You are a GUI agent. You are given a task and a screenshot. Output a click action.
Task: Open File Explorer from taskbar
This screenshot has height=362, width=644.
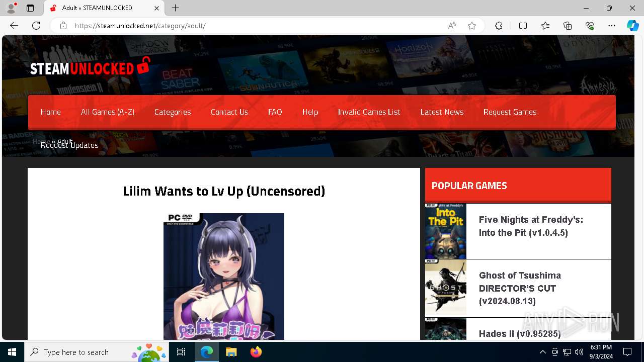click(x=231, y=352)
